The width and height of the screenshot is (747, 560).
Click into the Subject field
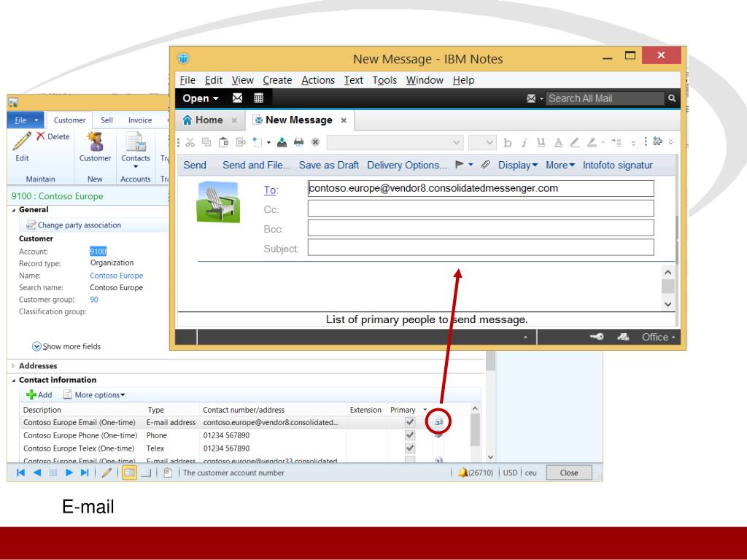point(481,248)
